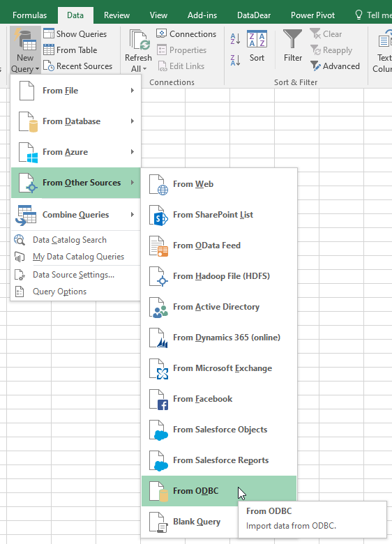
Task: Open the DataDear tab
Action: (254, 15)
